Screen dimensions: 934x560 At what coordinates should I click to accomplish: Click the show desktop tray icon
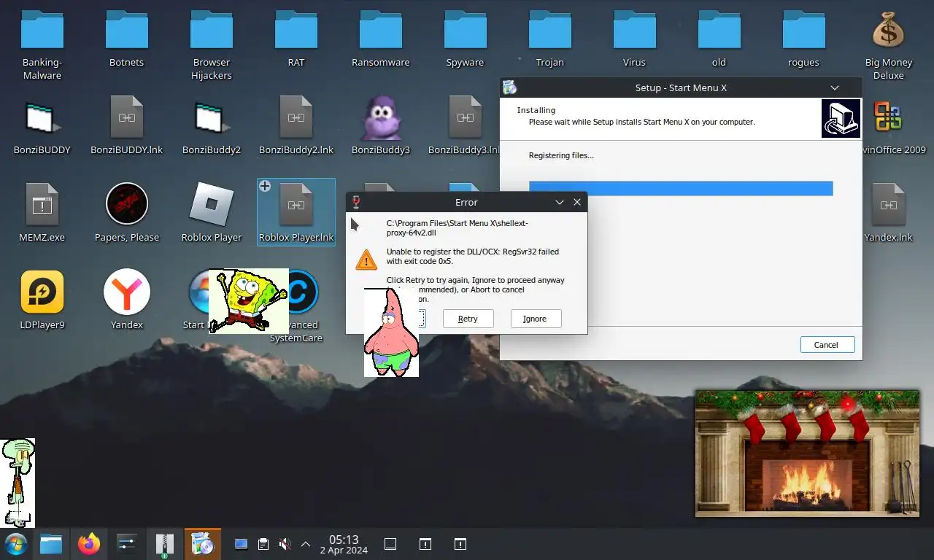coord(390,544)
